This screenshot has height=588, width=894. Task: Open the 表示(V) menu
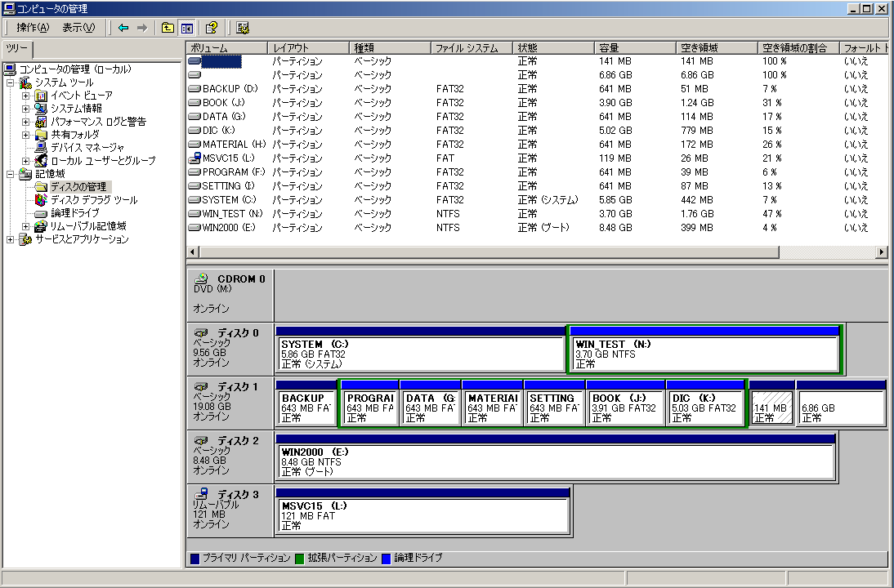tap(78, 28)
